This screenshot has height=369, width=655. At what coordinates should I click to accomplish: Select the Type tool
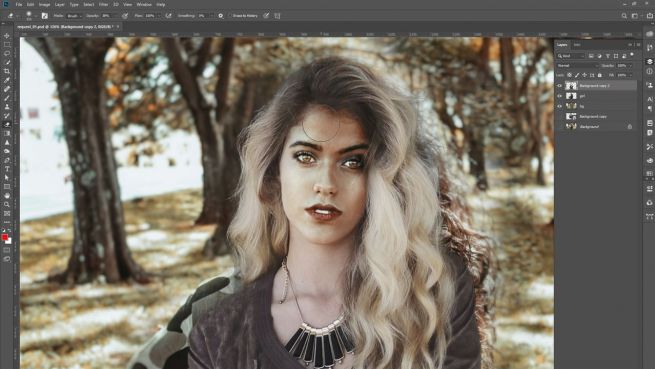point(7,169)
